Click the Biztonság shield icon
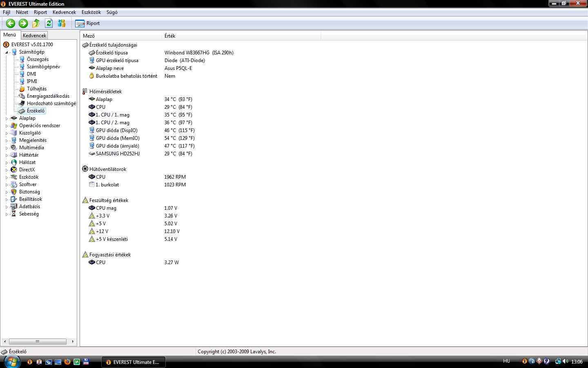Screen dimensions: 588x368 pyautogui.click(x=14, y=192)
